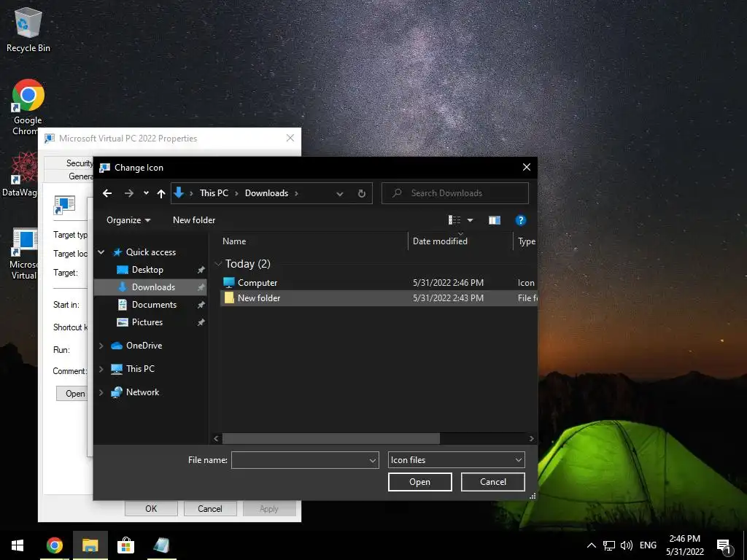Open the view options dropdown arrow

(471, 220)
